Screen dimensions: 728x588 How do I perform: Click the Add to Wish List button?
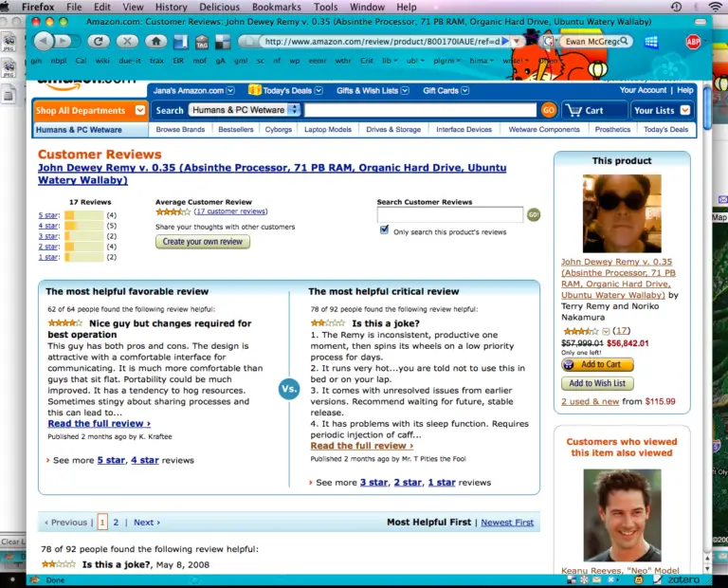click(x=597, y=383)
